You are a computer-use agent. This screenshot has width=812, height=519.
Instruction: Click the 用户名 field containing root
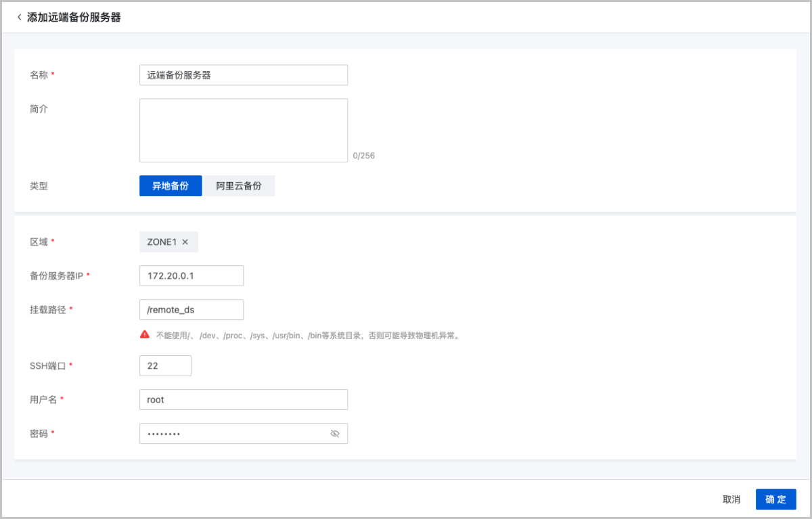[x=244, y=400]
